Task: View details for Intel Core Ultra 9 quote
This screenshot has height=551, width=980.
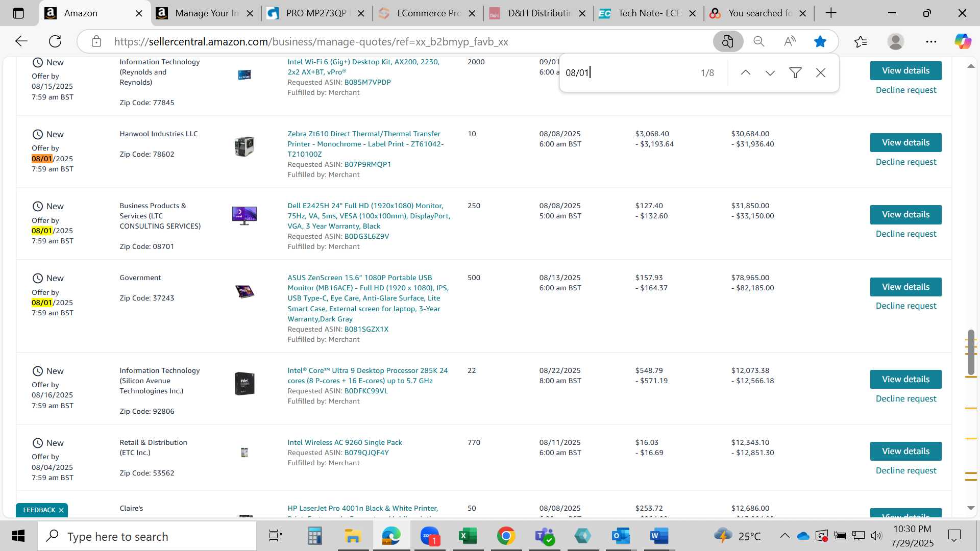Action: 905,379
